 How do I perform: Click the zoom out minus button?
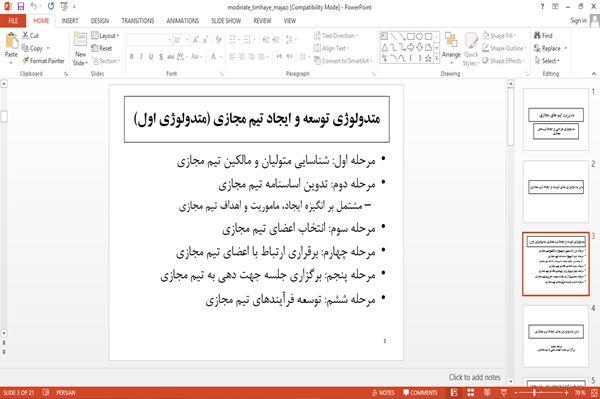516,392
